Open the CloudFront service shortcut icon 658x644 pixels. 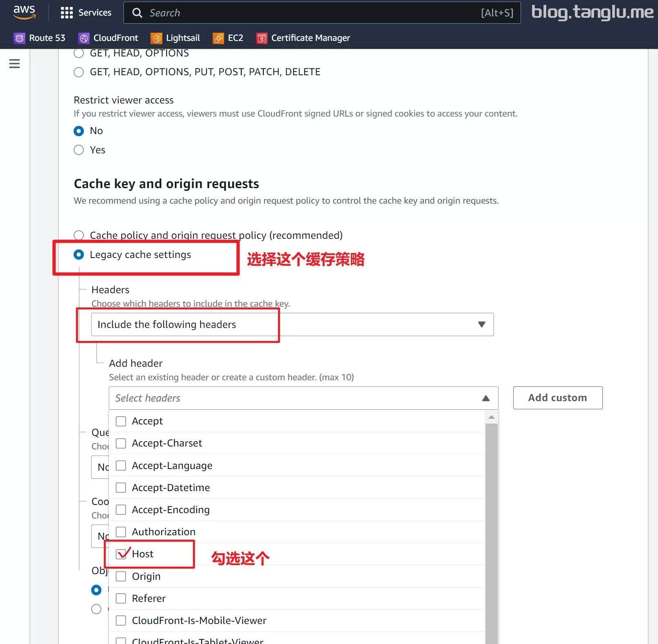click(84, 38)
